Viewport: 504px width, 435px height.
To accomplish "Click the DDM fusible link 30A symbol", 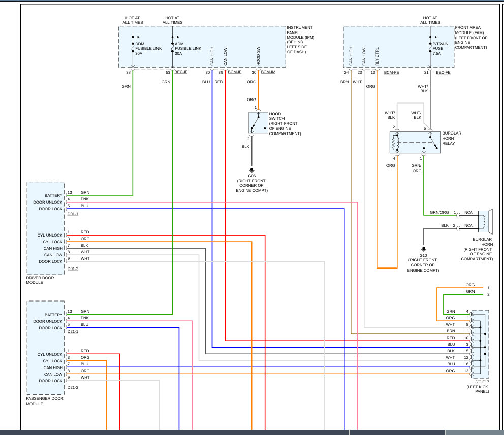I will coord(133,48).
